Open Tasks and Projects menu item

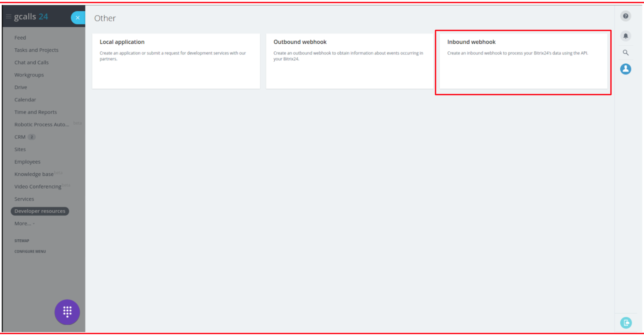pyautogui.click(x=36, y=50)
